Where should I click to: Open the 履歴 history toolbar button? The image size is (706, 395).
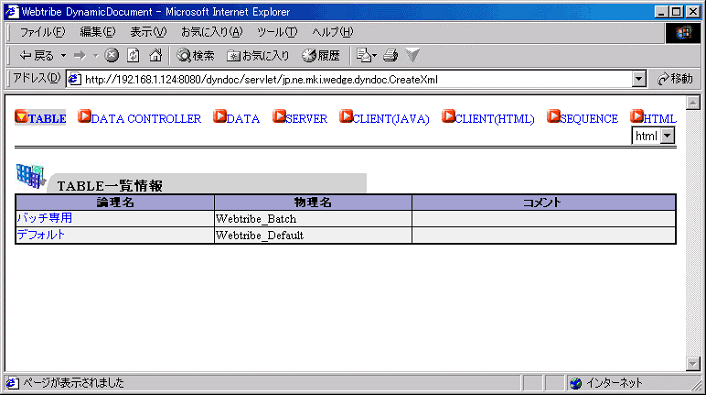tap(321, 55)
